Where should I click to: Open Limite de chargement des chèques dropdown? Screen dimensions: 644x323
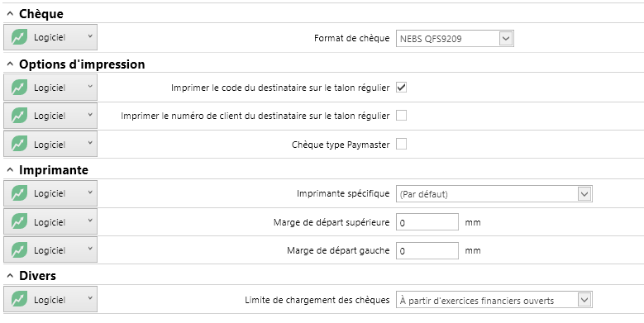pos(584,300)
